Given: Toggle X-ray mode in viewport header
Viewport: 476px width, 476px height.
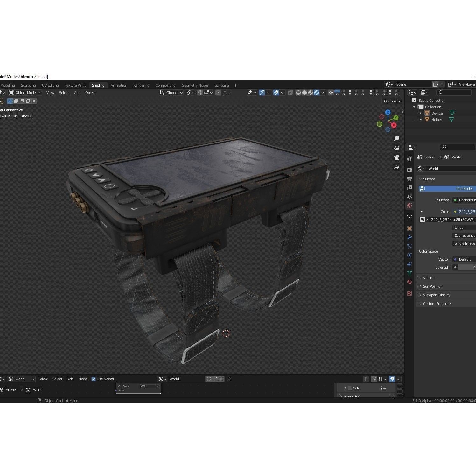Looking at the screenshot, I should (x=290, y=93).
